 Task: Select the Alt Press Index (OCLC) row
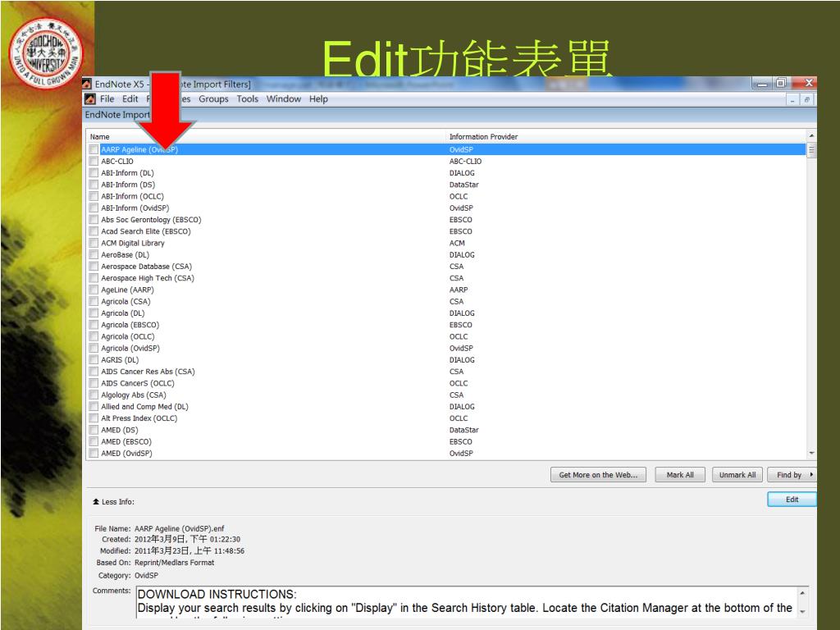[447, 418]
